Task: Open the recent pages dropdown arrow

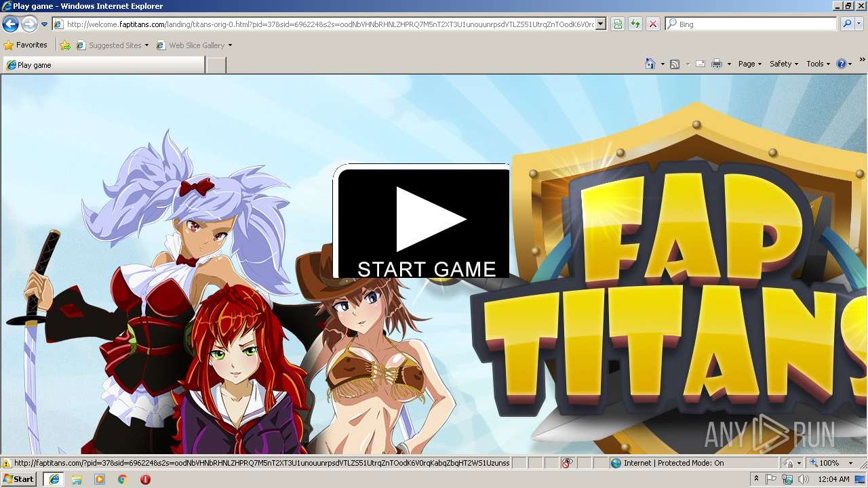Action: pyautogui.click(x=44, y=24)
